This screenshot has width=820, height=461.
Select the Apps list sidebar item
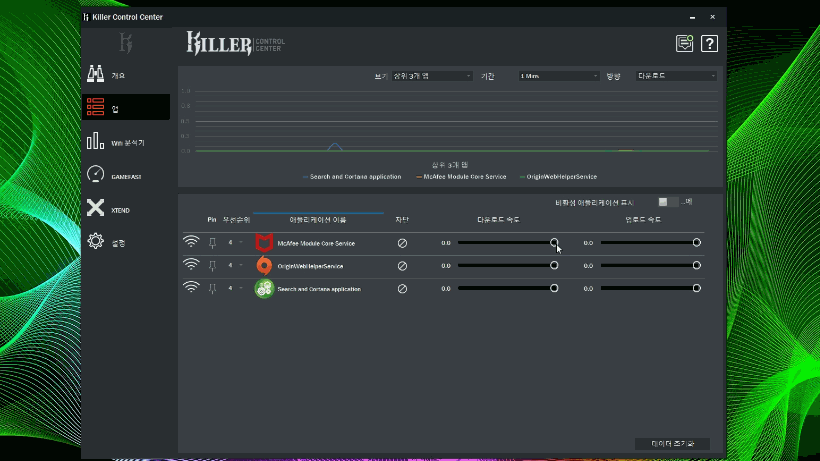(126, 107)
